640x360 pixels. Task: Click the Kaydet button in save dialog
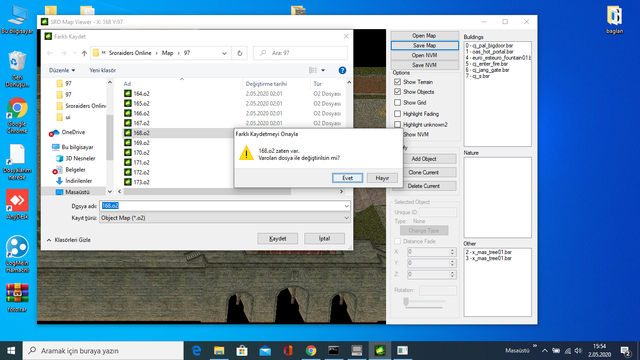tap(278, 238)
